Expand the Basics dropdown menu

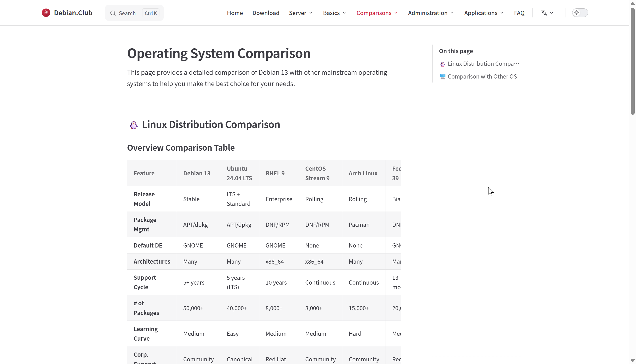pyautogui.click(x=335, y=13)
